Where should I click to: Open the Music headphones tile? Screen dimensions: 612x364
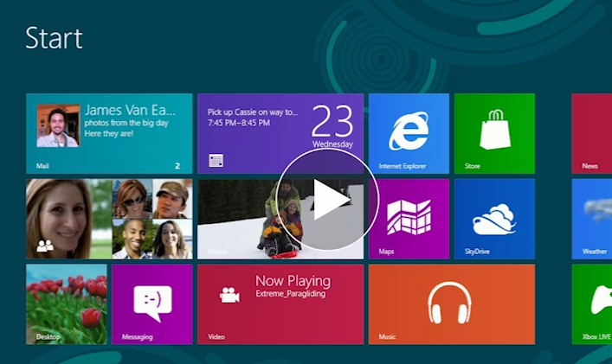452,304
